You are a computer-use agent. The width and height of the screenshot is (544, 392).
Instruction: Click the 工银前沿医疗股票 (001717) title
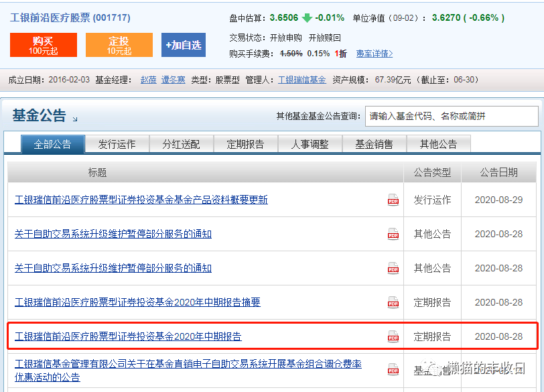click(x=70, y=17)
